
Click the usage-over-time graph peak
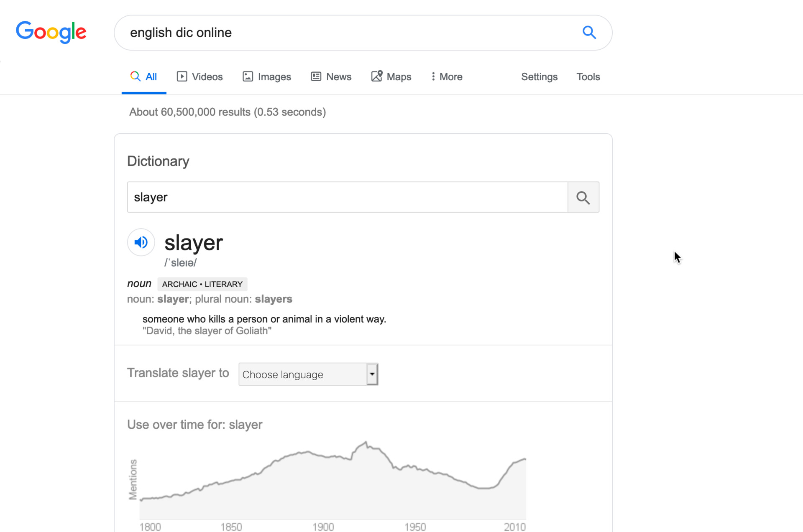[366, 443]
